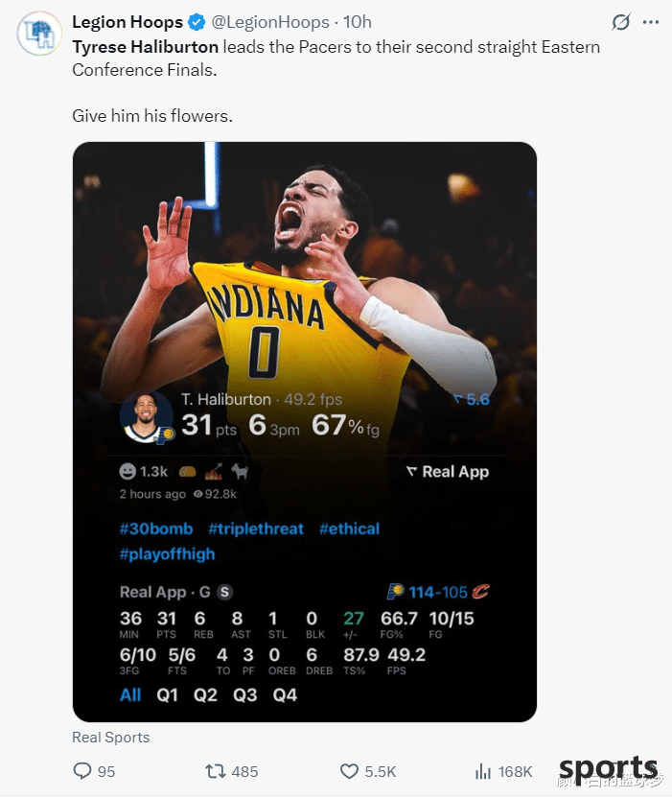Open the three-dot more options menu

651,22
